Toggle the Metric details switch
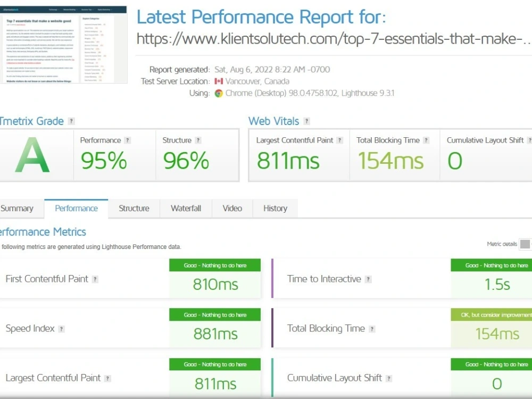Screen dimensions: 532x399 526,244
